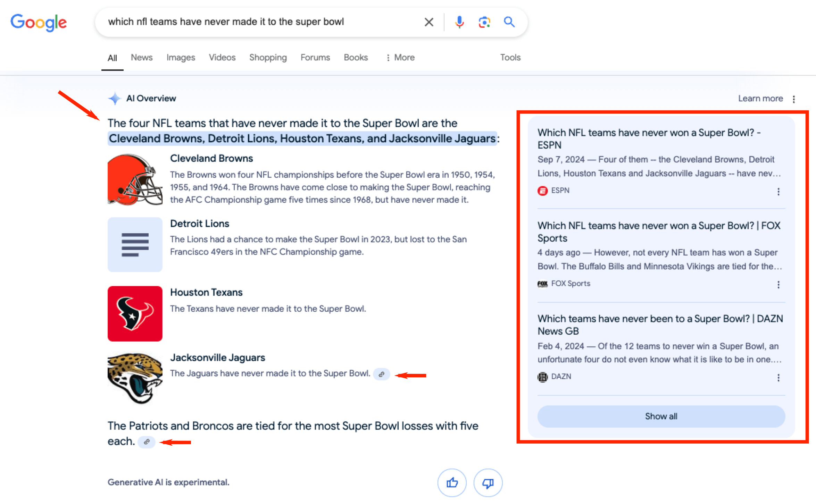Screen dimensions: 816x504
Task: Open the Learn more link
Action: click(760, 98)
